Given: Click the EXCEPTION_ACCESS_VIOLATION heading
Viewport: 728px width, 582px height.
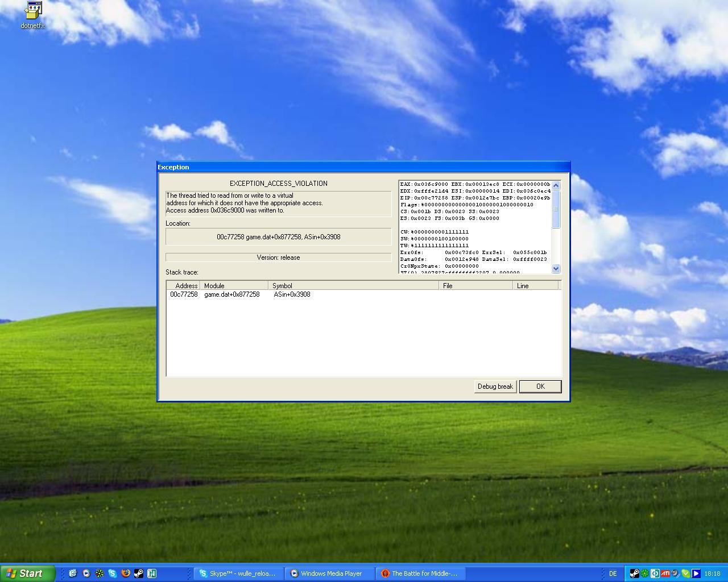Looking at the screenshot, I should pos(279,184).
